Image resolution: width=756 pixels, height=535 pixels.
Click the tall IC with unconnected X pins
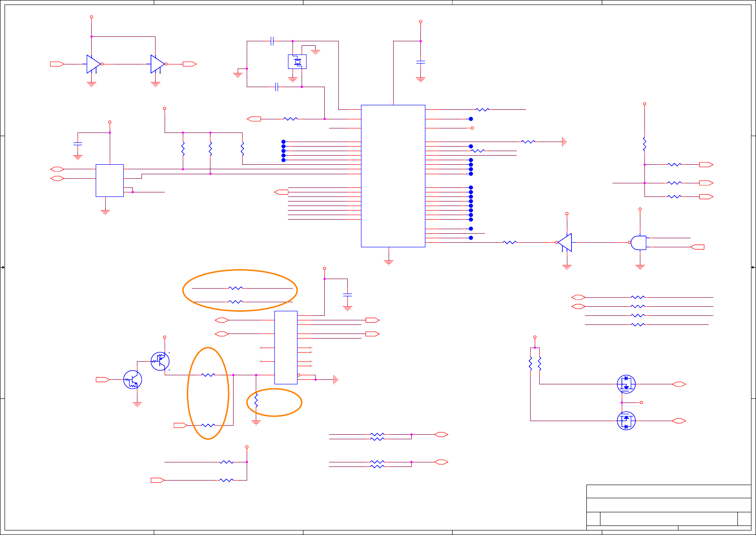[x=286, y=348]
